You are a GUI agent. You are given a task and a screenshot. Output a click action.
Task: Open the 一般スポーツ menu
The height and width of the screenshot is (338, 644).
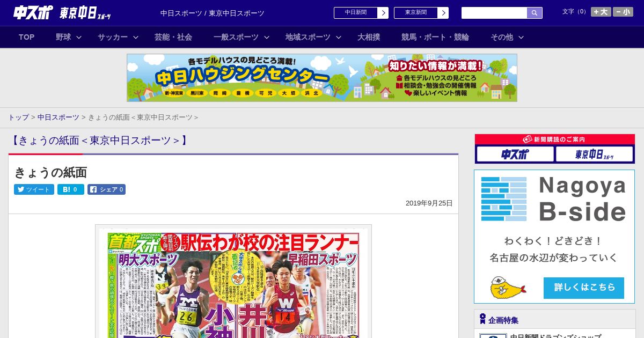[x=236, y=37]
